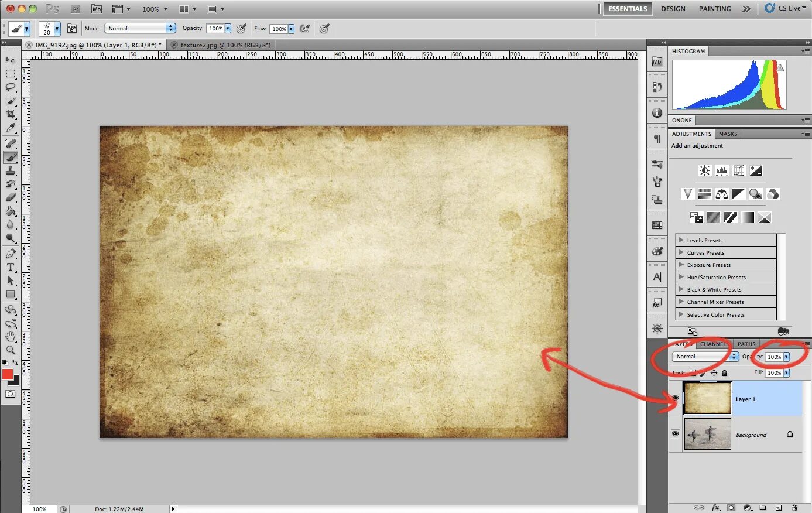
Task: Select the Clone Stamp tool
Action: tap(11, 170)
